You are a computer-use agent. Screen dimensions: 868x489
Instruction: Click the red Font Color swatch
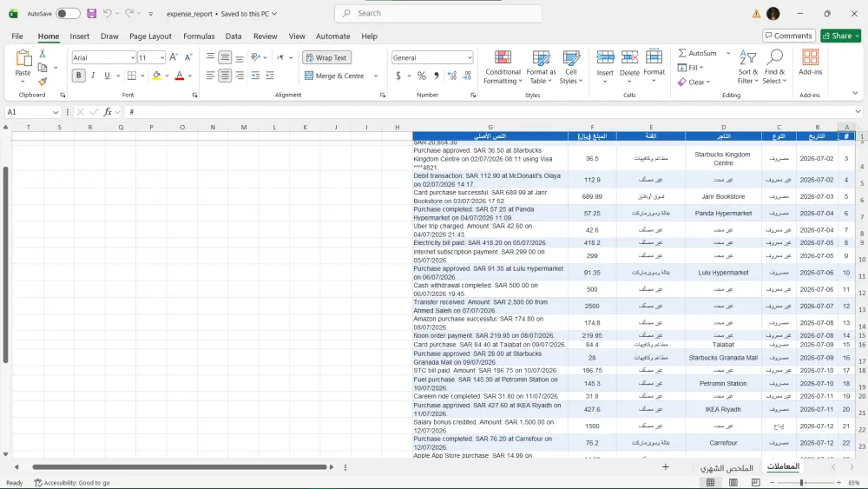tap(180, 76)
